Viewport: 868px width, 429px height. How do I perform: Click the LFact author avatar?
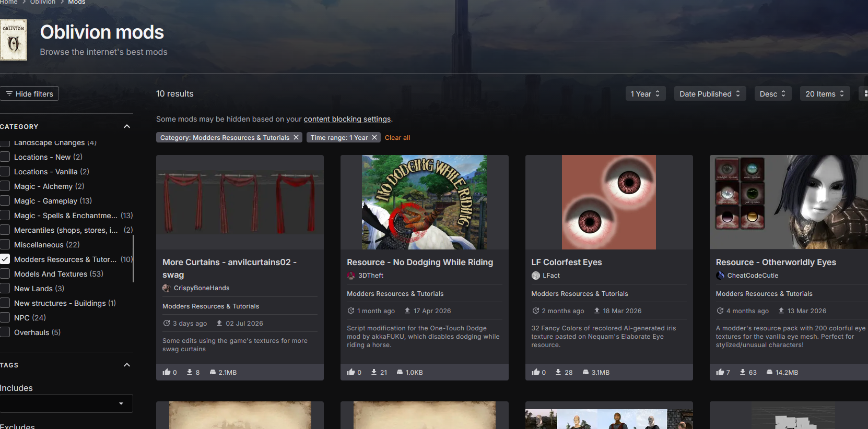pos(536,276)
